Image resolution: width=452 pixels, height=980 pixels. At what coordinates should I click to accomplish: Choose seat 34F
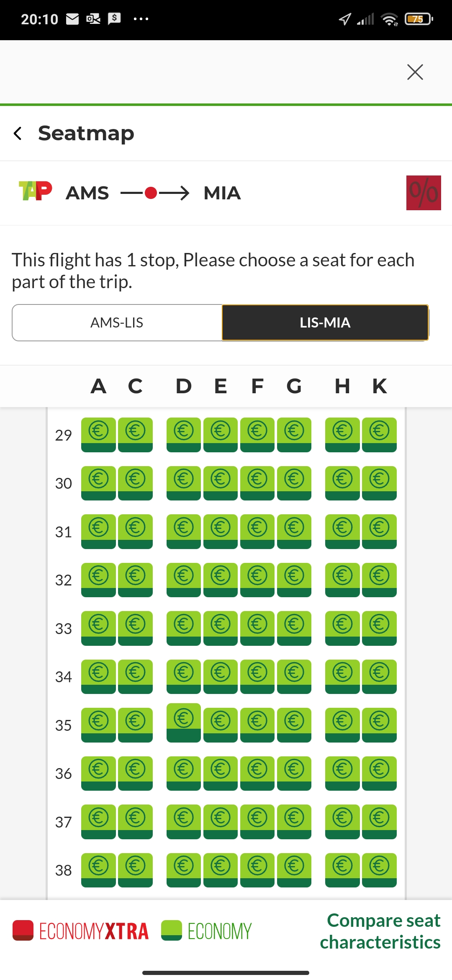[x=257, y=676]
